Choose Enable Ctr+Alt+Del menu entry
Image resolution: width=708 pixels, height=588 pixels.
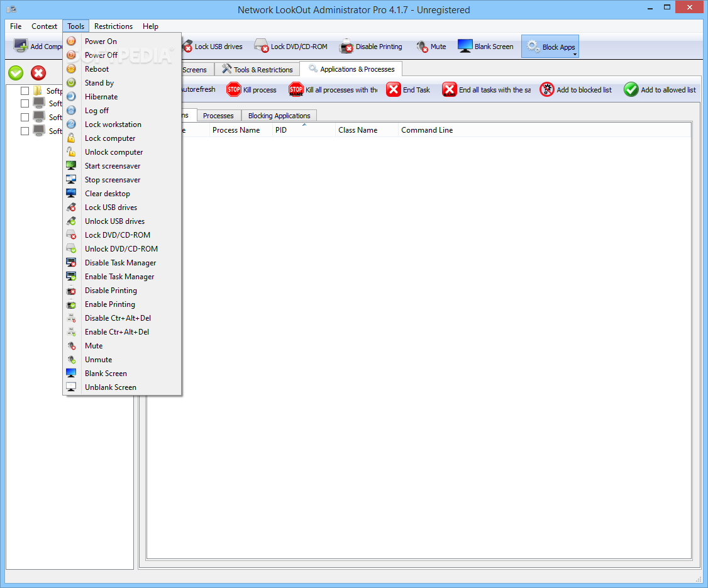123,332
